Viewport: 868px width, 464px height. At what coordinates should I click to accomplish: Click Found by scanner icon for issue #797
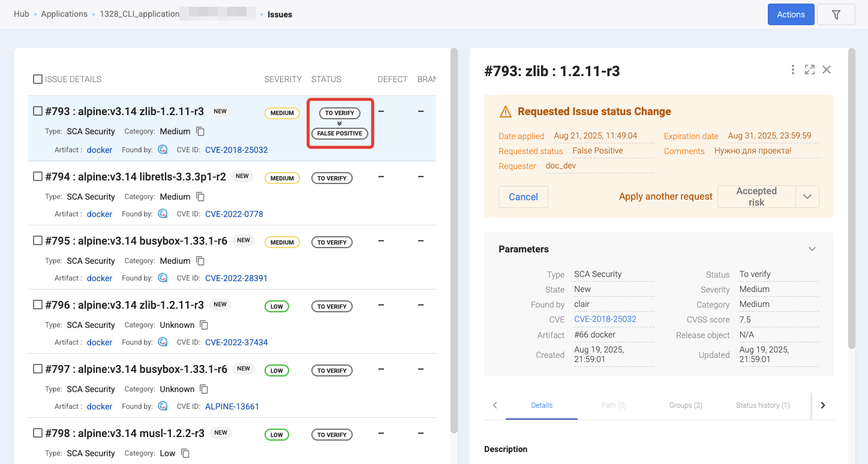click(x=163, y=406)
